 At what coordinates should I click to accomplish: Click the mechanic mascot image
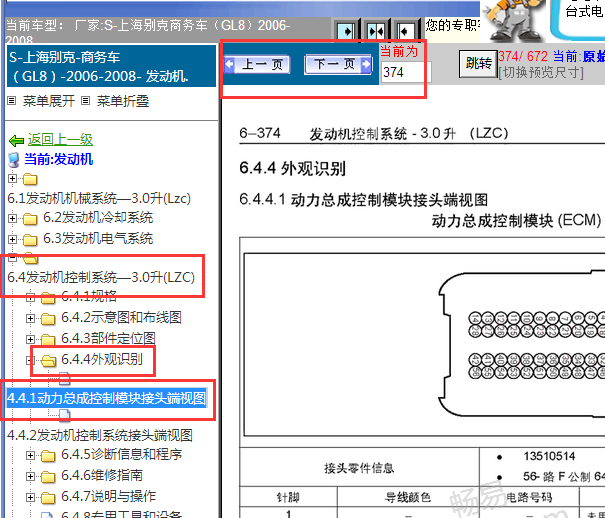click(x=514, y=19)
